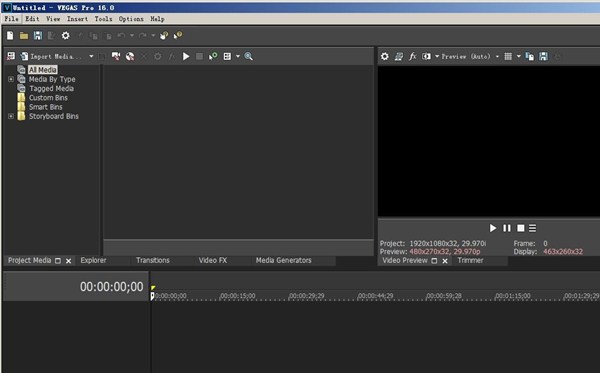The image size is (600, 373).
Task: Switch to the Transitions tab
Action: click(x=153, y=260)
